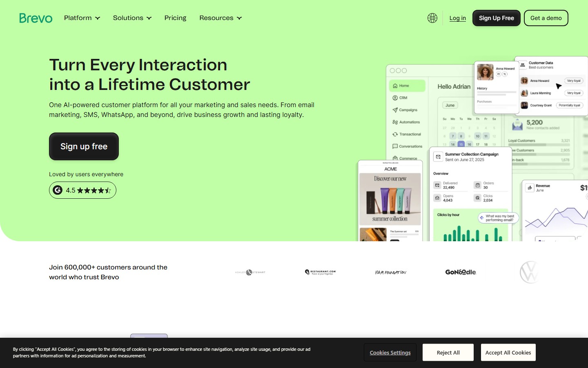
Task: Click the Conversations item in the dashboard mockup
Action: 408,146
